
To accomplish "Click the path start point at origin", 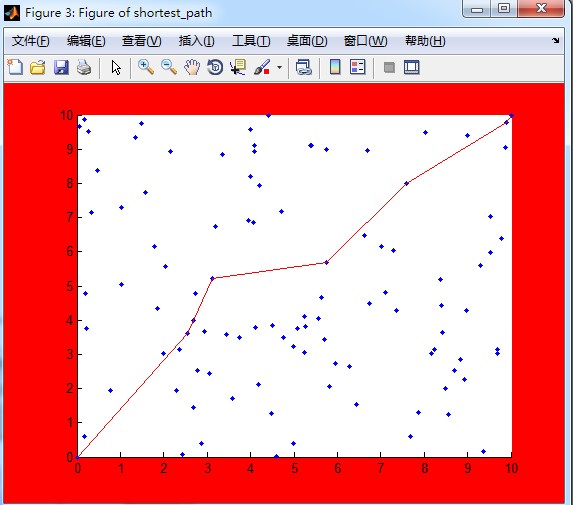I will [x=77, y=457].
